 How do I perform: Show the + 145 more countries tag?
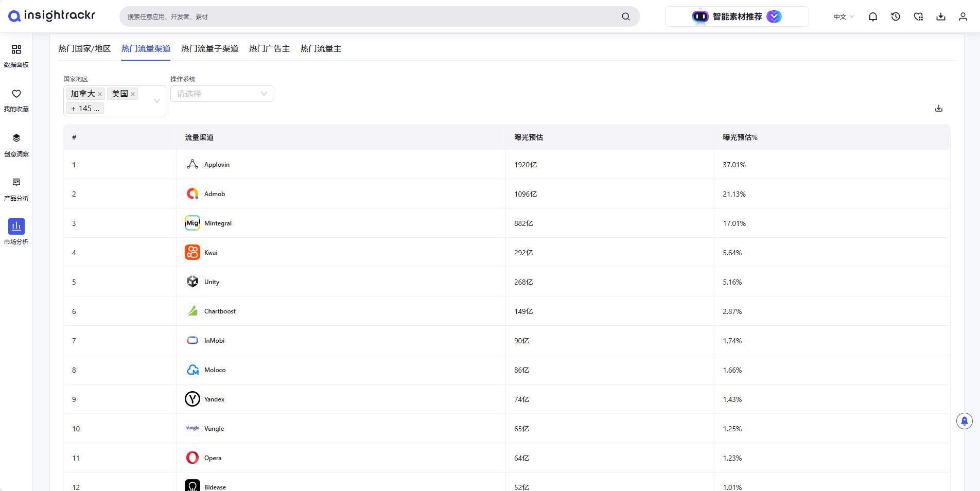85,109
